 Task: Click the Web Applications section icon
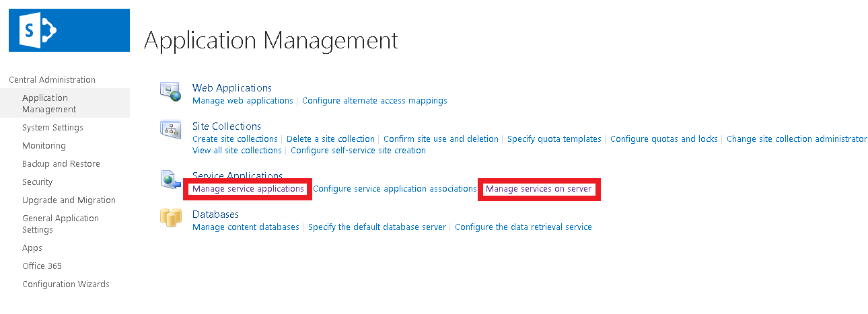pos(170,91)
